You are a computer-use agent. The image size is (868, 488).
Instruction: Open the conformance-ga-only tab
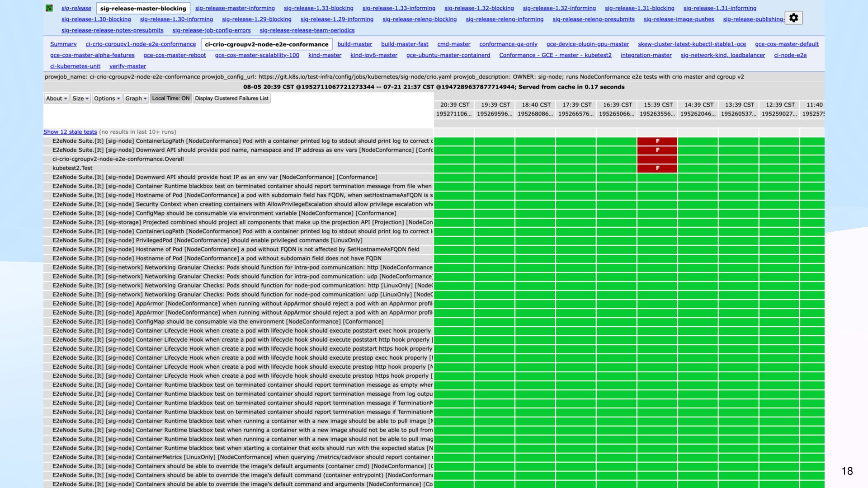(509, 44)
